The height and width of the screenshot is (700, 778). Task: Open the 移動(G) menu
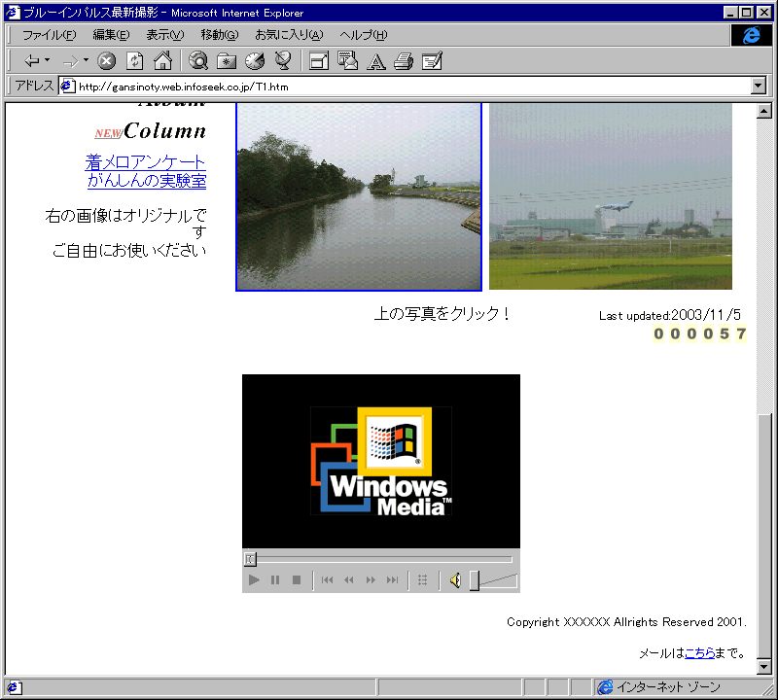(x=220, y=35)
